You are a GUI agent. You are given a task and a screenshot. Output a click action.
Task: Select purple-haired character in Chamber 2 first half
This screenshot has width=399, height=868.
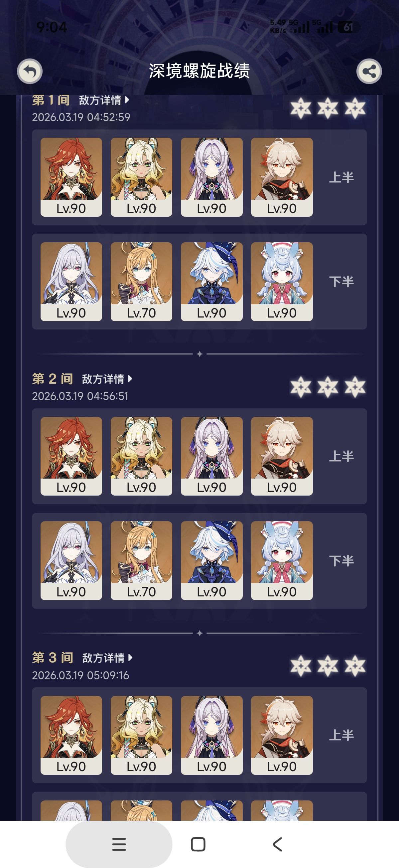click(x=211, y=456)
